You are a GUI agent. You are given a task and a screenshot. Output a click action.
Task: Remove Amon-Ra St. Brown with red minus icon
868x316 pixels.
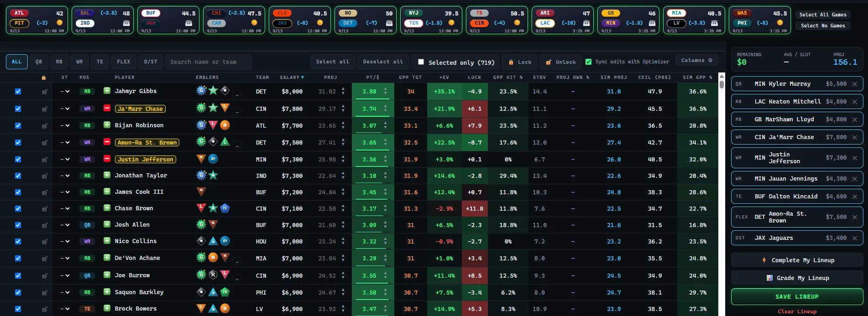point(107,142)
